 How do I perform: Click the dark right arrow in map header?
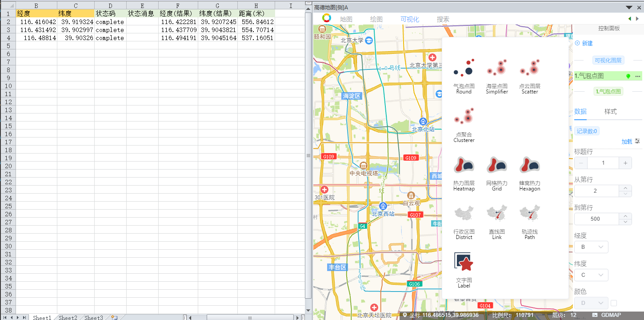tap(637, 19)
